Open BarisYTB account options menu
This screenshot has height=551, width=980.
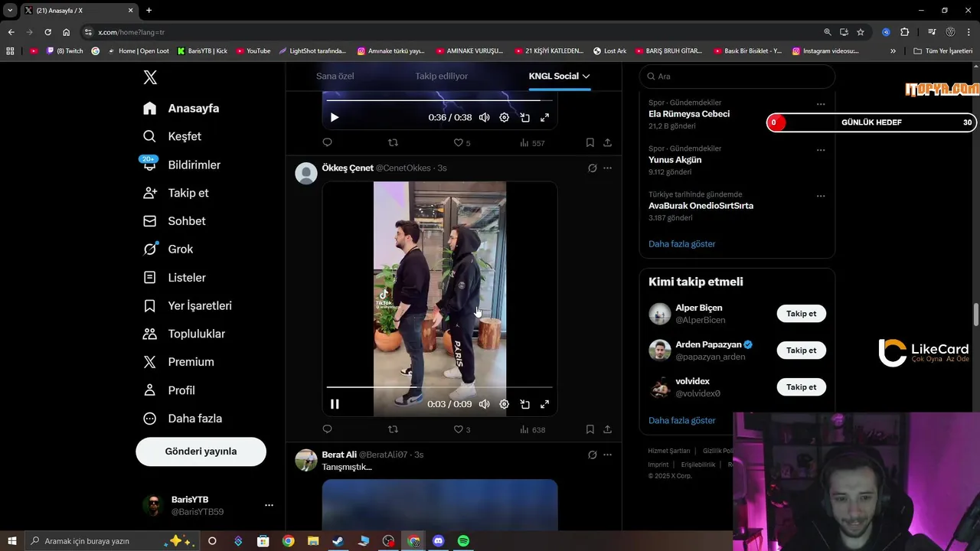click(269, 505)
